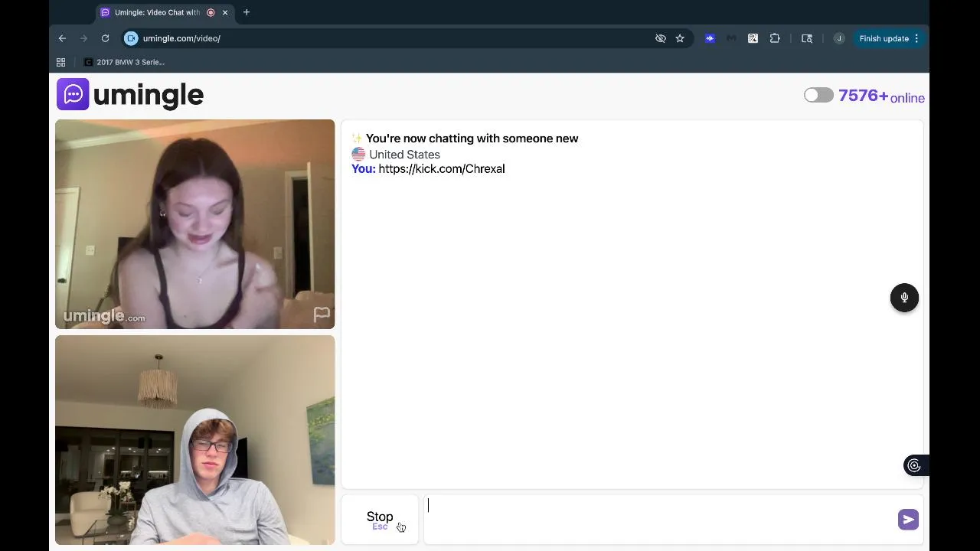Screen dimensions: 980x551
Task: Click "You're now chatting with someone new"
Action: coord(472,139)
